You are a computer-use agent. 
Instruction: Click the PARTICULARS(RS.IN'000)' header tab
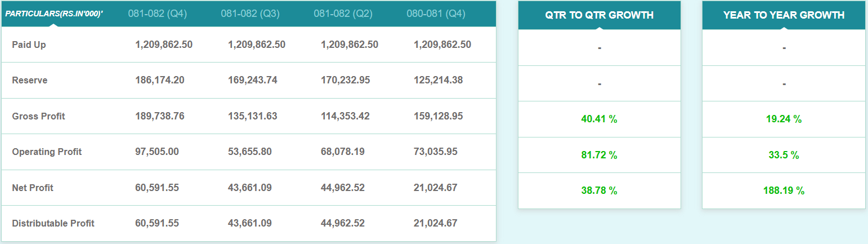(54, 14)
